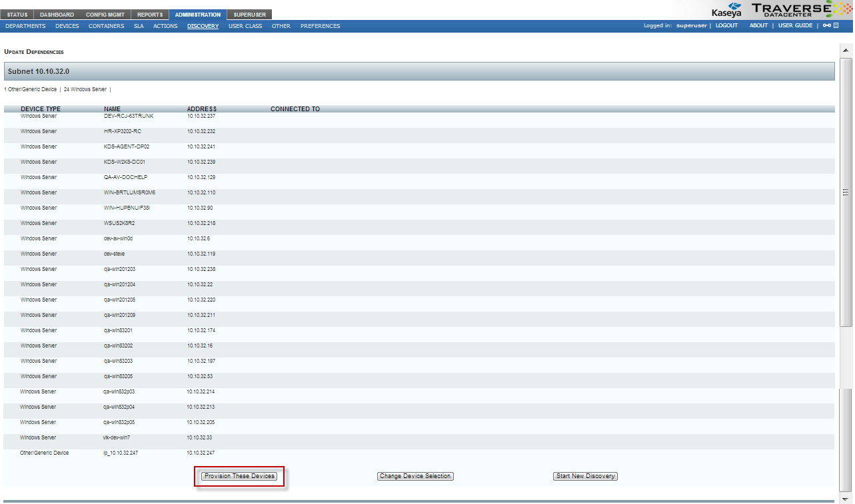Click the key-link icon beside User Guide
This screenshot has width=855, height=504.
[826, 26]
